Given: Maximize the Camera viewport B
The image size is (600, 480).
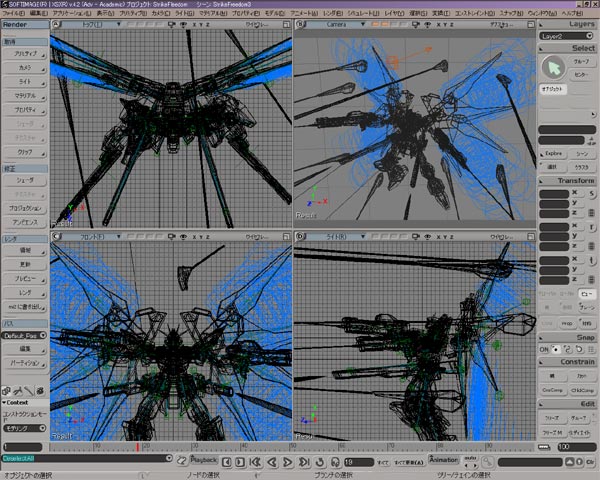Looking at the screenshot, I should click(531, 24).
